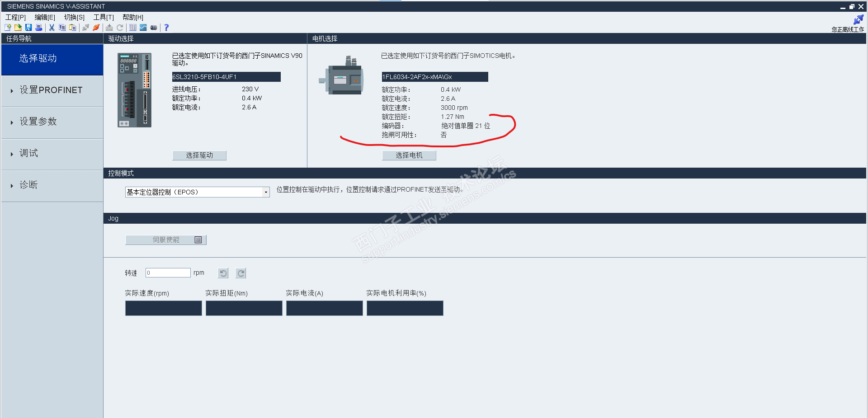
Task: Expand the 诊断 arrow
Action: coord(12,186)
